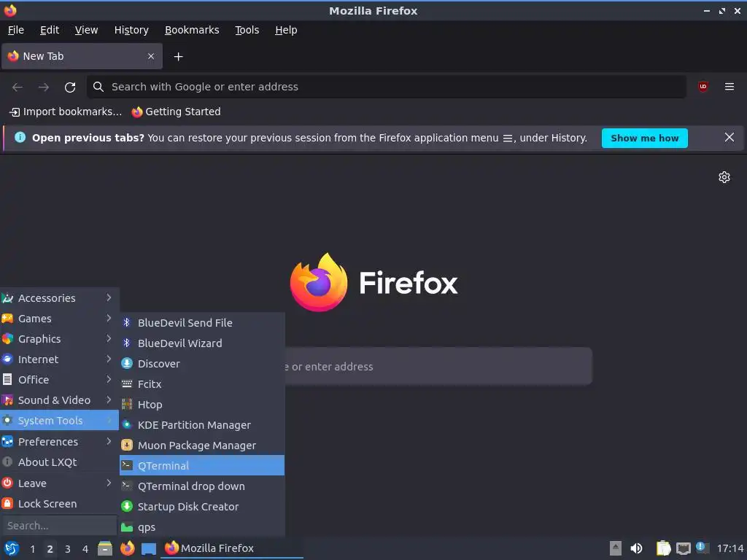This screenshot has width=747, height=560.
Task: Reload the page with the refresh icon
Action: pyautogui.click(x=70, y=87)
